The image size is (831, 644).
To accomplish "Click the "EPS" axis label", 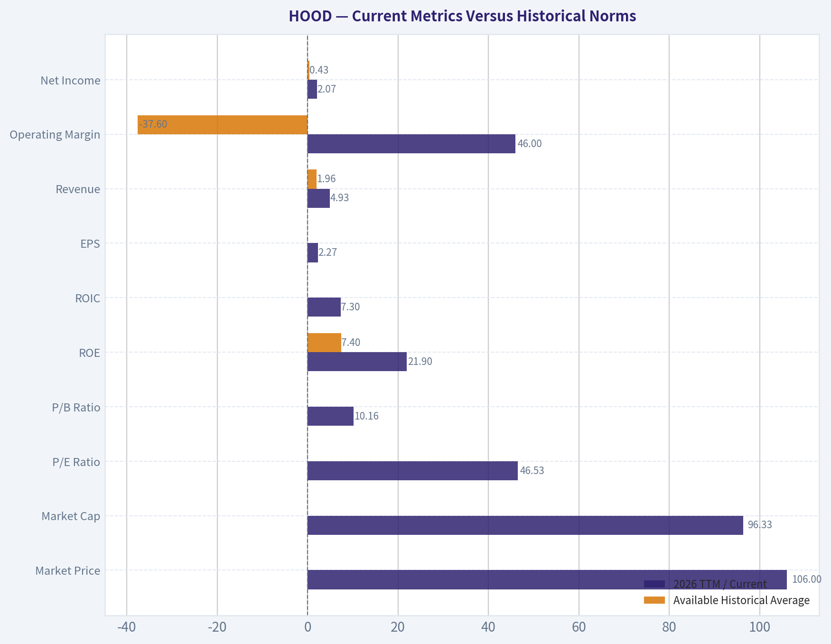I will click(90, 244).
